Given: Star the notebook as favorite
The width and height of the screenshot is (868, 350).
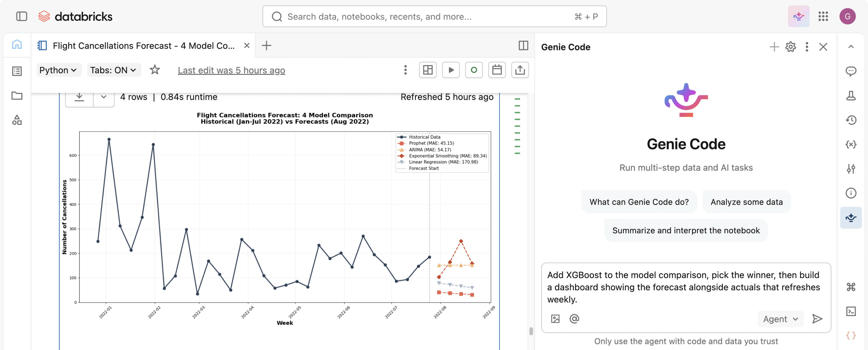Looking at the screenshot, I should [x=155, y=70].
